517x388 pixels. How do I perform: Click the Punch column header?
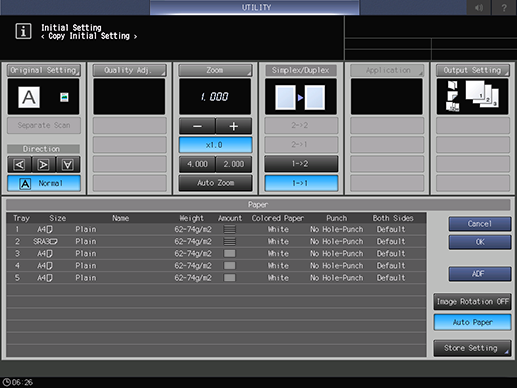337,218
